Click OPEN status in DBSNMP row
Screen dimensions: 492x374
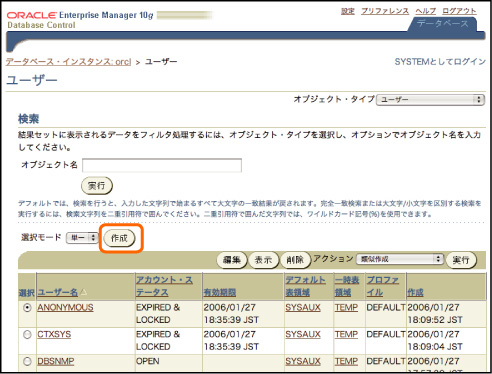pyautogui.click(x=148, y=361)
